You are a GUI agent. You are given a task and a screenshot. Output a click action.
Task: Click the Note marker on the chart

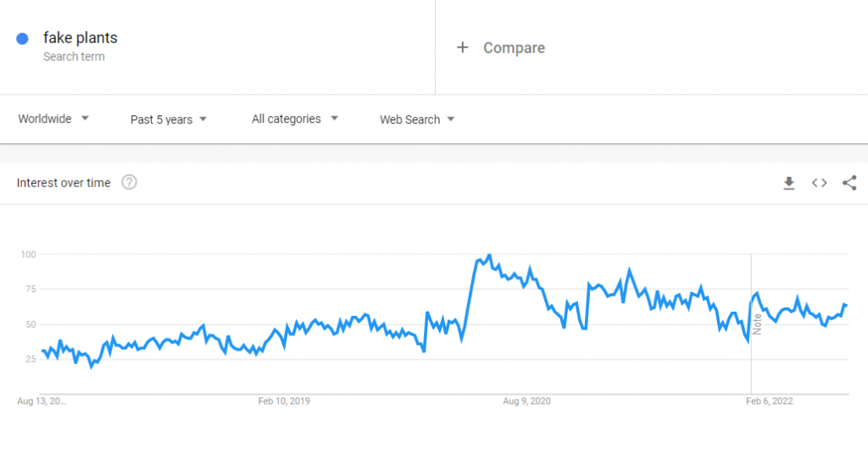pos(757,324)
